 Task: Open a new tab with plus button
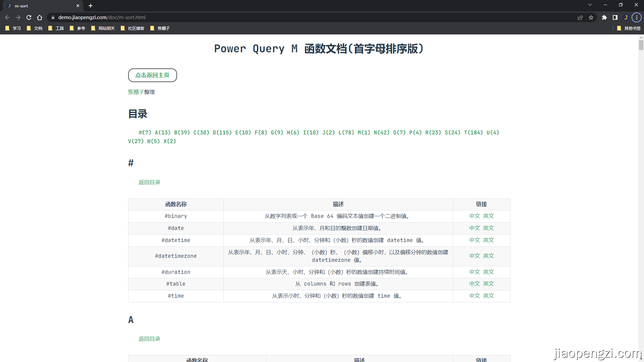(91, 6)
